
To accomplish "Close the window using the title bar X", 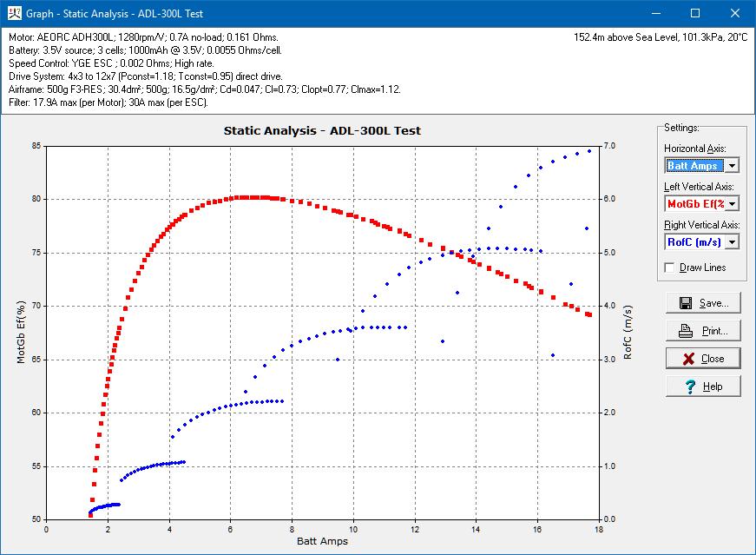I will coord(735,13).
